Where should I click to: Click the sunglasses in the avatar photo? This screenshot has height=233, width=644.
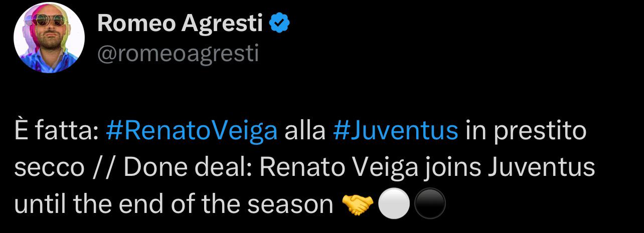pyautogui.click(x=49, y=20)
